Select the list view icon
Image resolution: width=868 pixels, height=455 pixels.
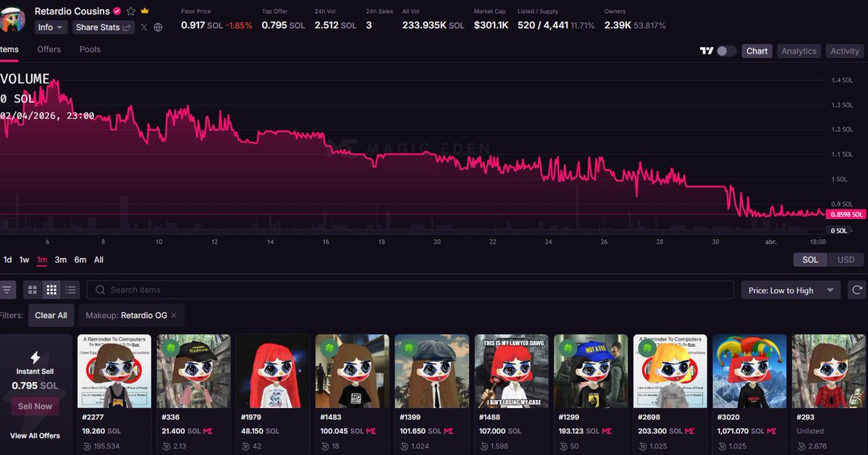click(x=71, y=290)
